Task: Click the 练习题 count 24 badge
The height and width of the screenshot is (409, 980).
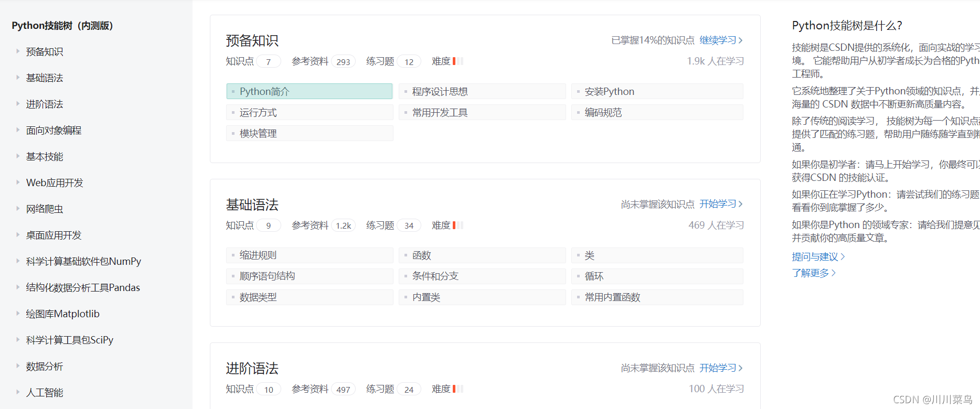Action: point(409,390)
